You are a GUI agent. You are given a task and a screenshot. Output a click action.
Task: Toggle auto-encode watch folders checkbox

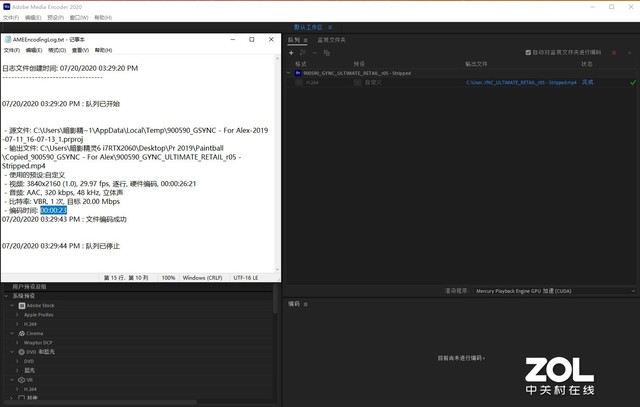tap(526, 51)
